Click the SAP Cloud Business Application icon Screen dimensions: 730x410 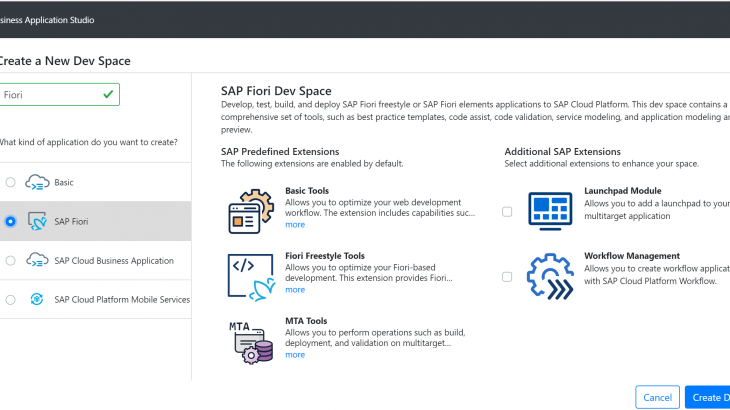[37, 261]
